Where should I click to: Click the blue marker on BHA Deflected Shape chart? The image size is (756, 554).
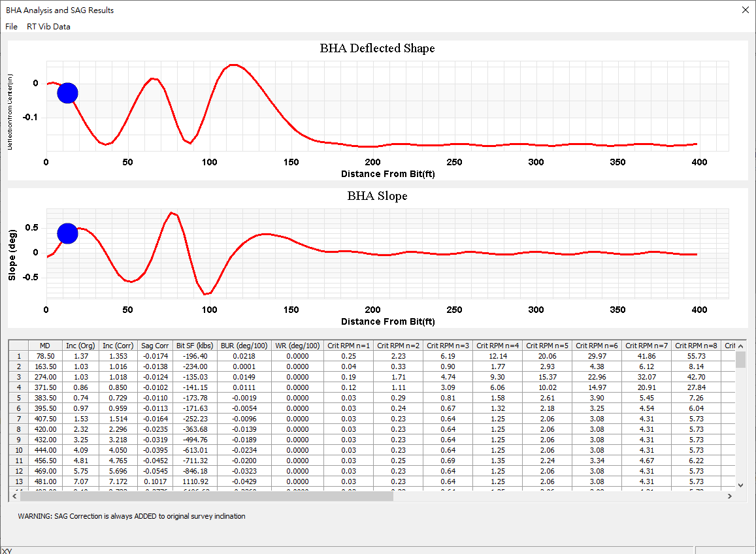(x=67, y=93)
